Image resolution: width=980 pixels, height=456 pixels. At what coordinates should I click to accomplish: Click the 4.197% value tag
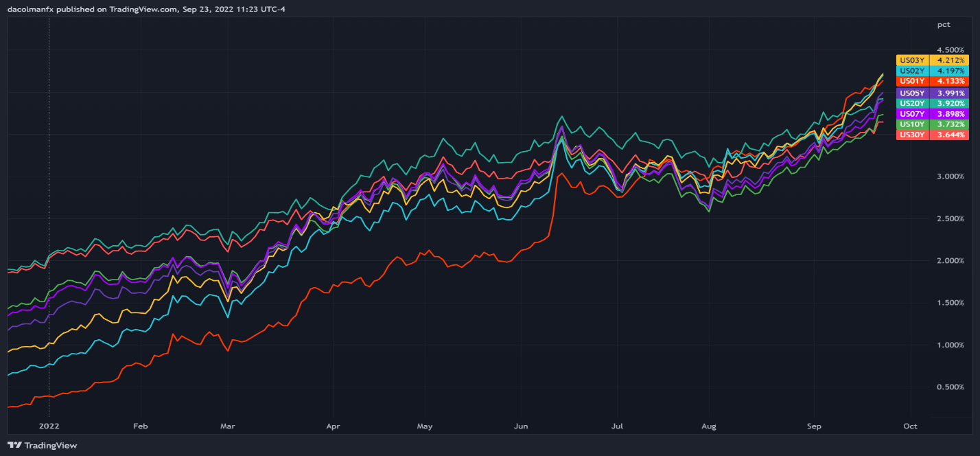click(949, 71)
